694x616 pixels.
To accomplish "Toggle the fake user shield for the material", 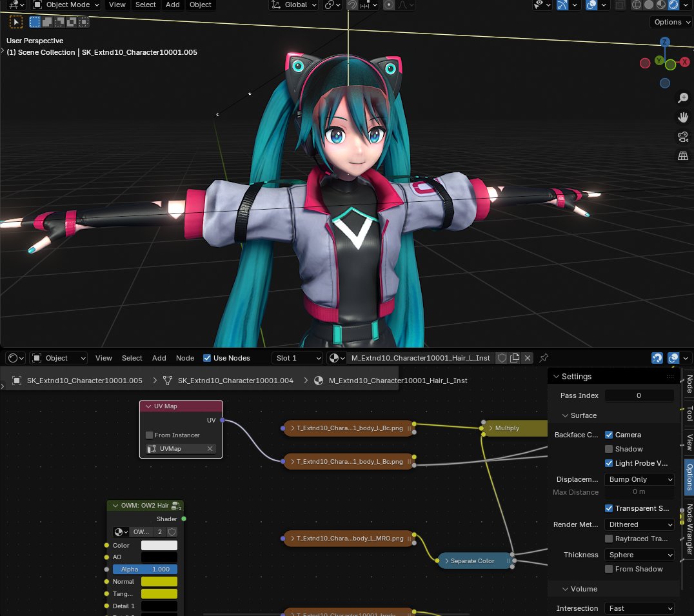I will coord(502,358).
